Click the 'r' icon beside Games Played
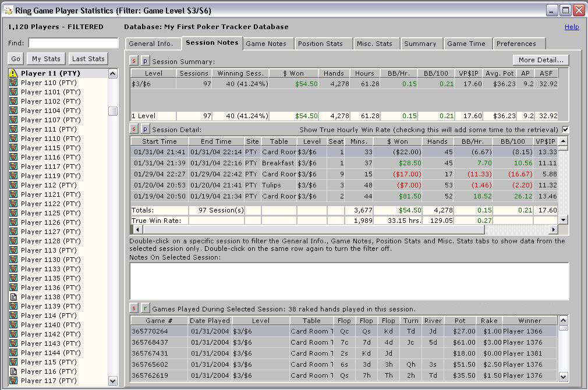The height and width of the screenshot is (390, 588). click(x=145, y=309)
